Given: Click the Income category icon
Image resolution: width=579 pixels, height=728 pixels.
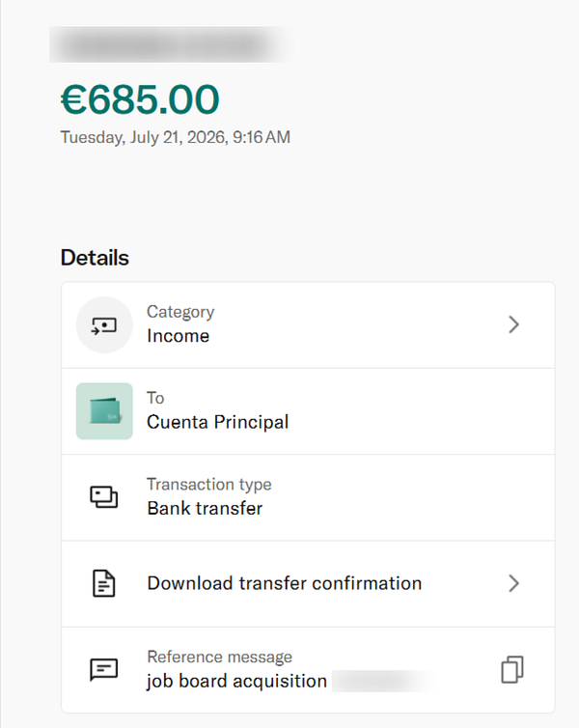Looking at the screenshot, I should click(104, 325).
